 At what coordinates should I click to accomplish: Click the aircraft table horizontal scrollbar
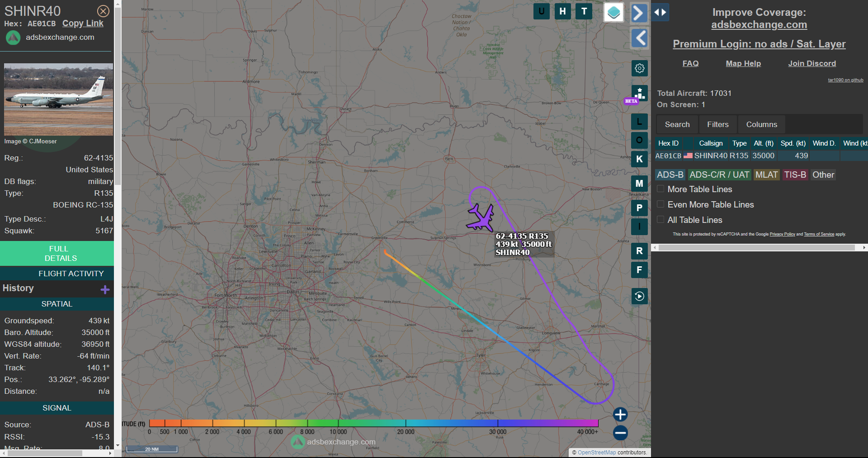757,247
